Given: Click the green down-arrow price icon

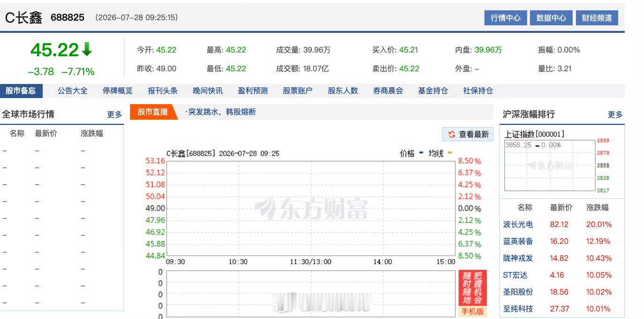Looking at the screenshot, I should tap(87, 49).
